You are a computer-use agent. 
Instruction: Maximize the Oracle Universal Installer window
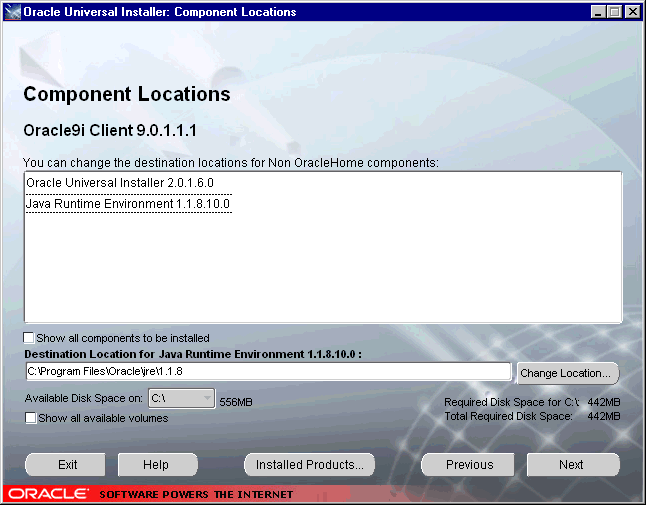click(615, 12)
